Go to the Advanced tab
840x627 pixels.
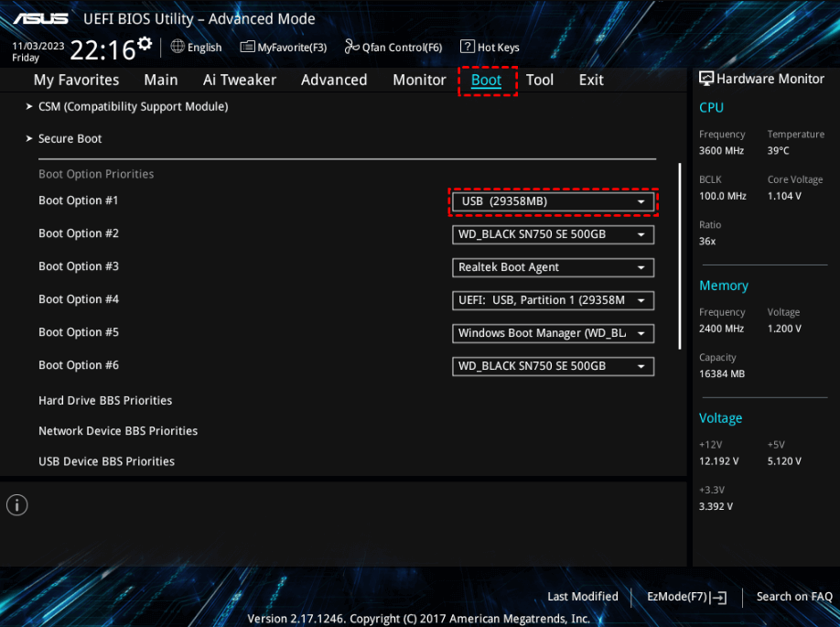(x=334, y=80)
